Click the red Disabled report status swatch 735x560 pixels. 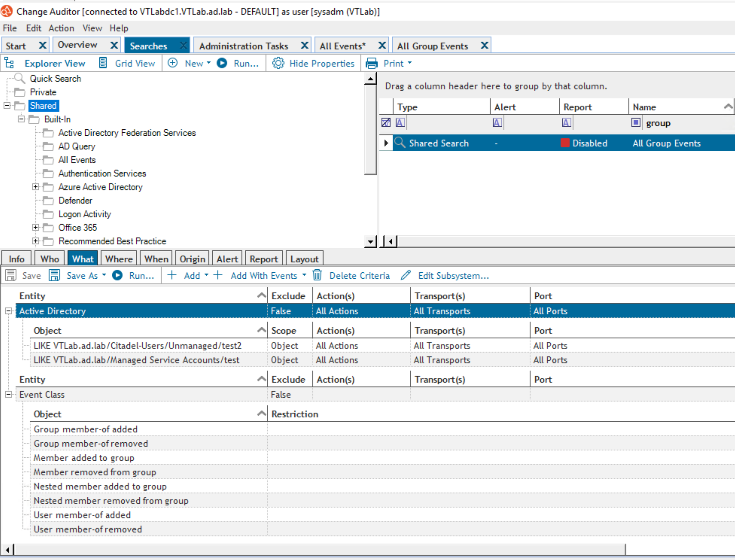[565, 143]
